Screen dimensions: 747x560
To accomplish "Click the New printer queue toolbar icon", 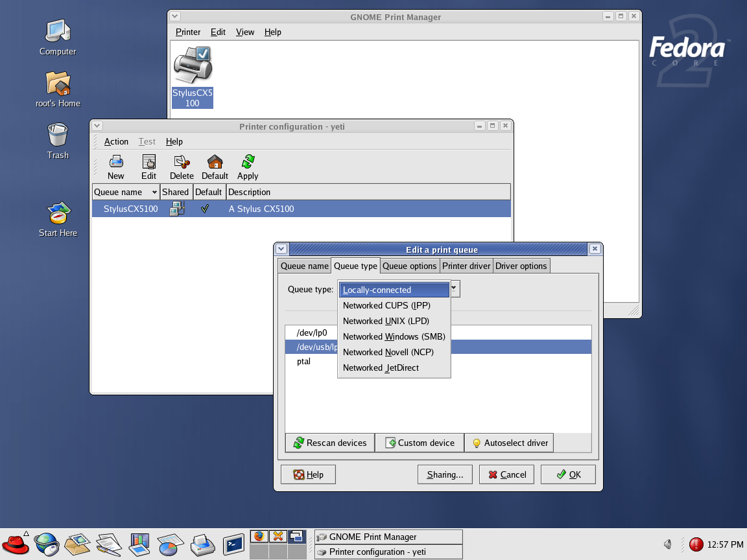I will (x=116, y=167).
